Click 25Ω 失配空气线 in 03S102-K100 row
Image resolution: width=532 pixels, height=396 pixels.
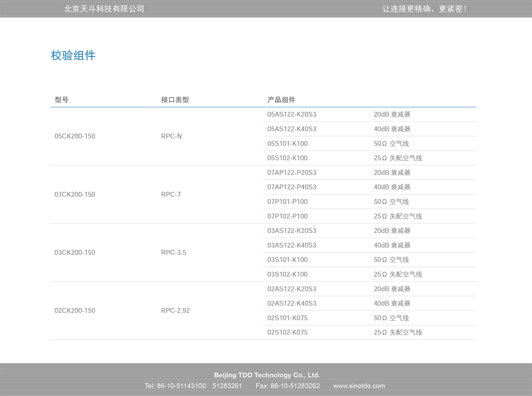pyautogui.click(x=398, y=274)
